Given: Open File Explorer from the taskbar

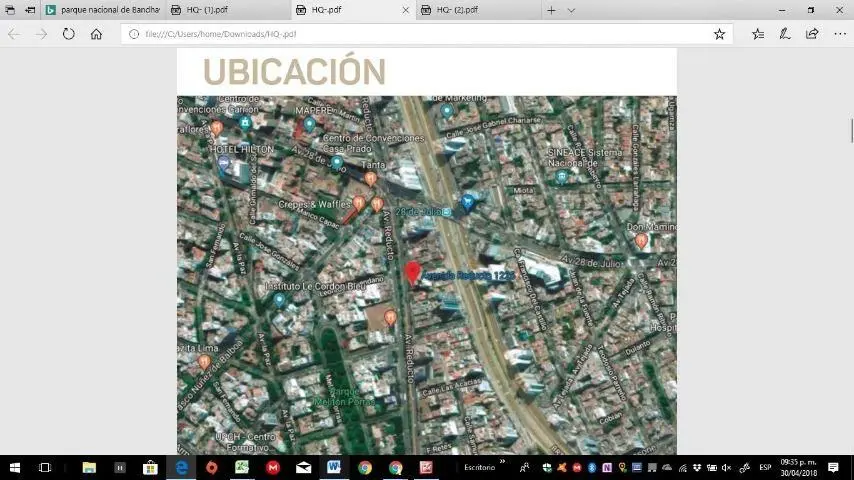Looking at the screenshot, I should point(89,467).
